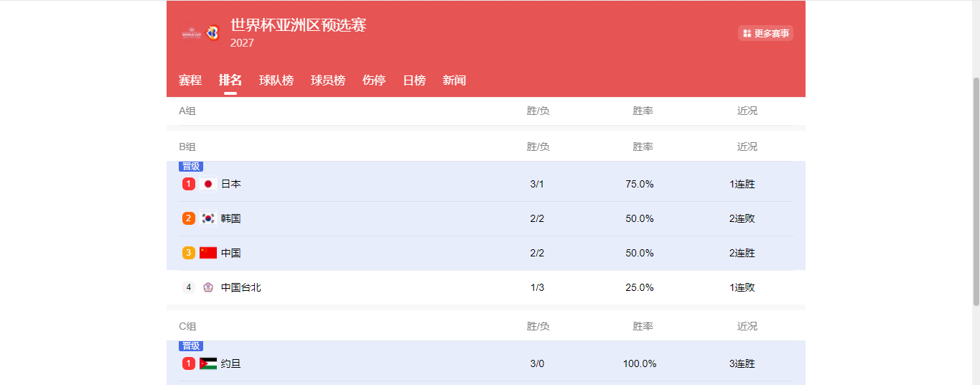Open the 赛程 tab
The image size is (980, 385).
190,80
